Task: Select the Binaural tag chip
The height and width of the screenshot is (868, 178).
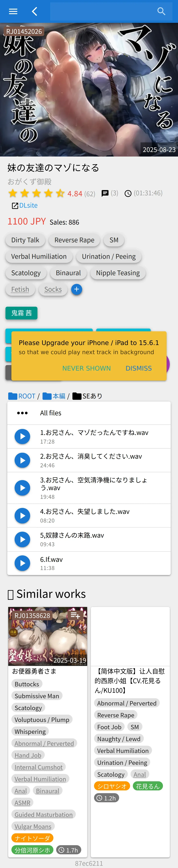Action: pyautogui.click(x=68, y=273)
